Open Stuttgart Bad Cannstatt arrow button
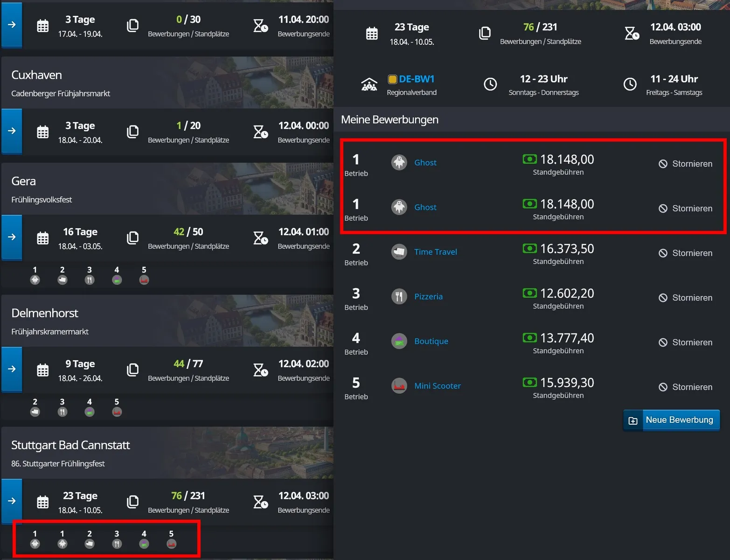Image resolution: width=730 pixels, height=560 pixels. (12, 501)
